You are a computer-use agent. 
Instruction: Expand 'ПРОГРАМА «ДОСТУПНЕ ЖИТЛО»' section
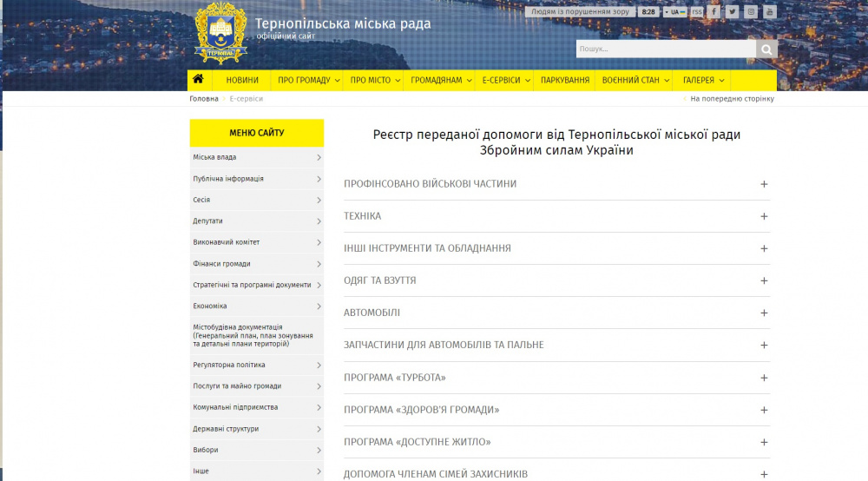tap(556, 442)
